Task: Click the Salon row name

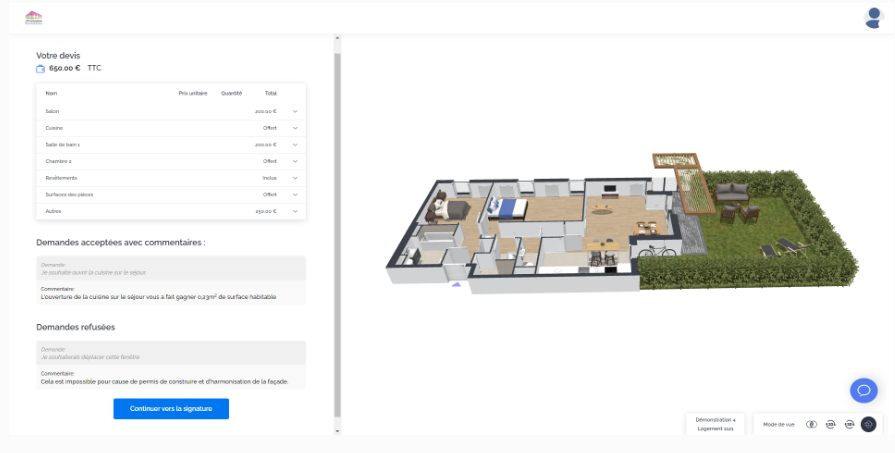Action: [52, 112]
